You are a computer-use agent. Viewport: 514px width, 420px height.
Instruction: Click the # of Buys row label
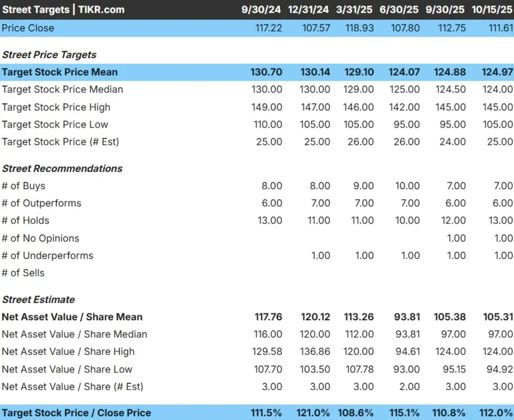(24, 186)
